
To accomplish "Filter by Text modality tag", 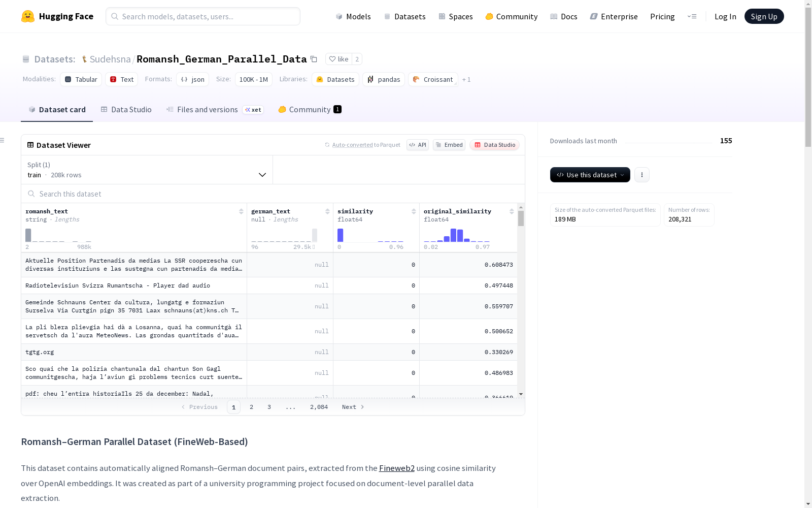I will tap(122, 79).
